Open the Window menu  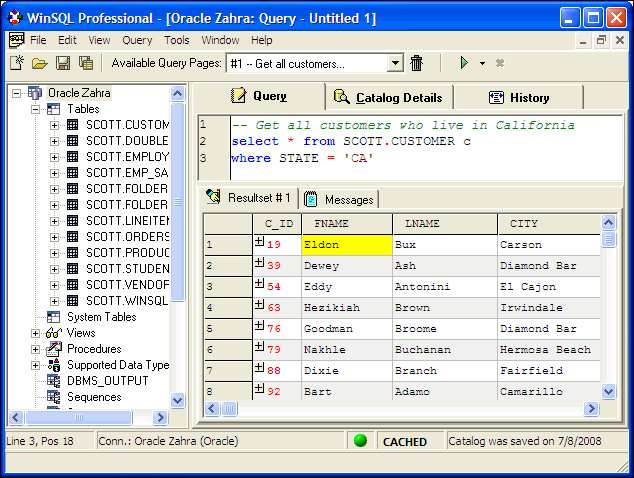click(x=220, y=40)
